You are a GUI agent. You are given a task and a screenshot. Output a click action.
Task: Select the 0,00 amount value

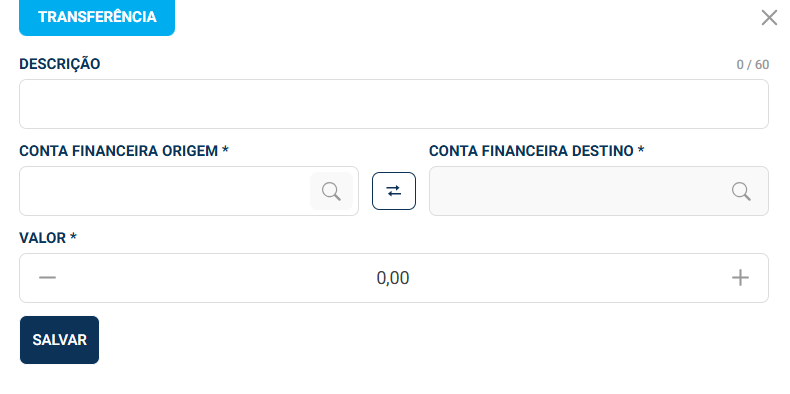[x=393, y=278]
